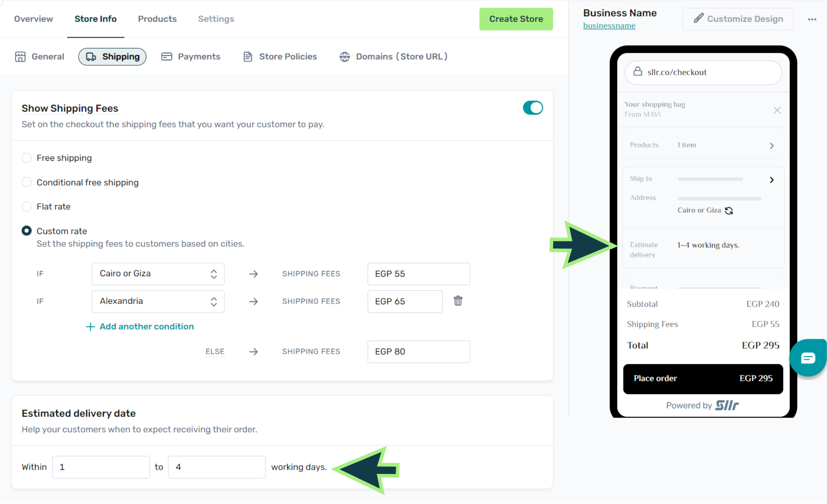
Task: Choose the Flat rate radio option
Action: coord(27,207)
